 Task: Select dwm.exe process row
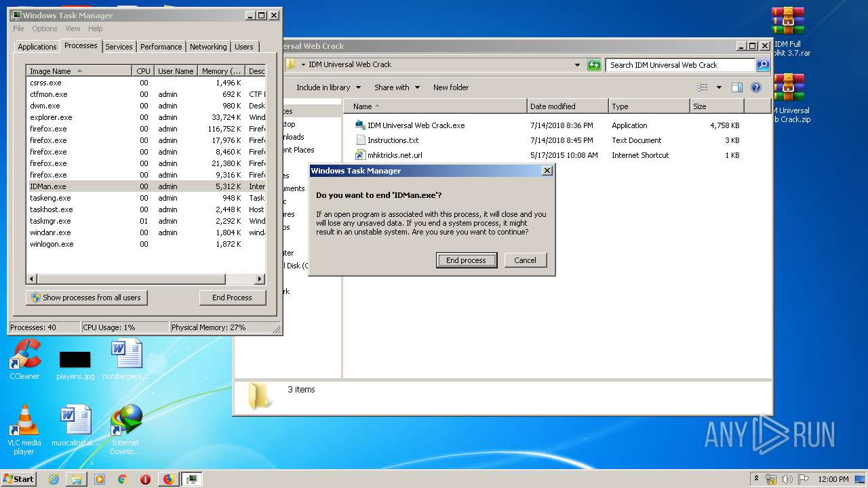[146, 106]
